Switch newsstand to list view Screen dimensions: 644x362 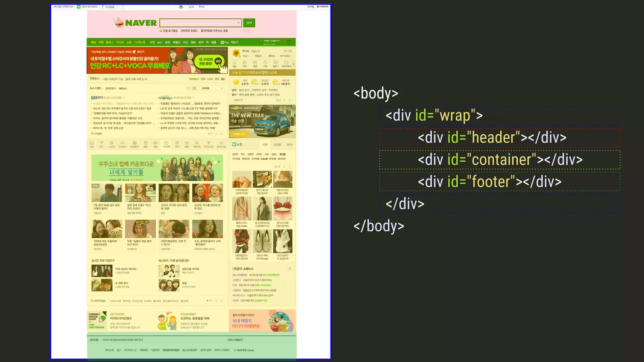coord(194,88)
